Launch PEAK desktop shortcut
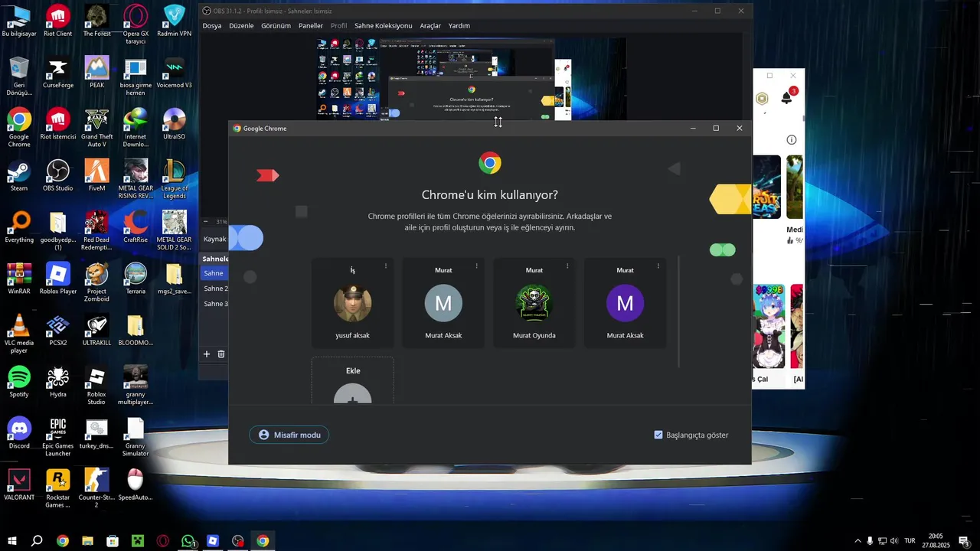Image resolution: width=980 pixels, height=551 pixels. pyautogui.click(x=96, y=73)
